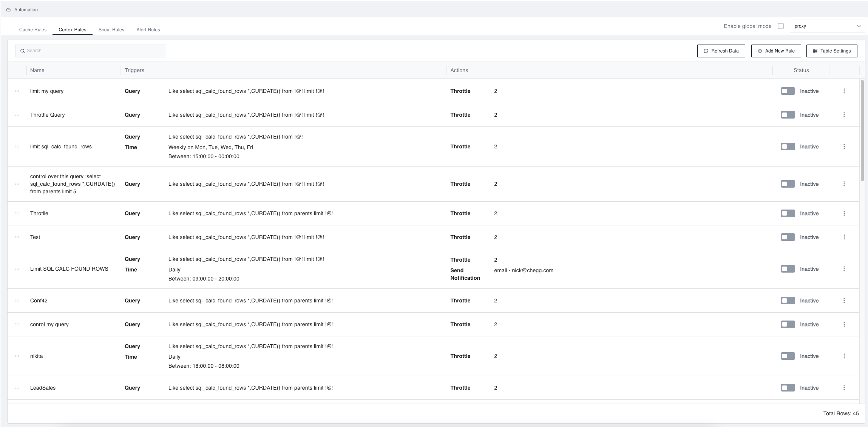Click the drag handle of the limit my query row
Viewport: 868px width, 427px height.
coord(17,91)
